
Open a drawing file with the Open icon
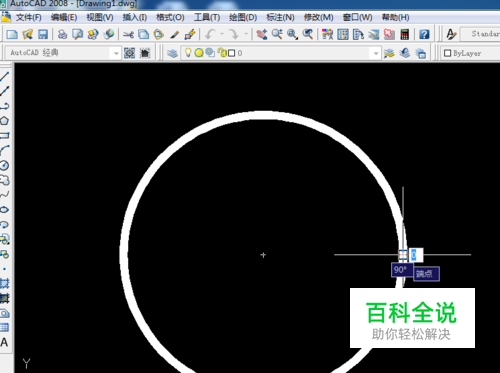tap(28, 34)
